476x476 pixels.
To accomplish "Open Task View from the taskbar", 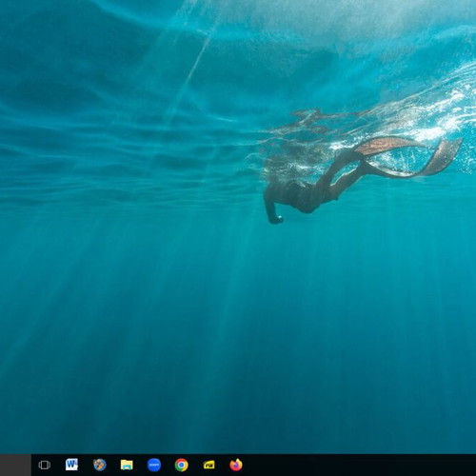I will [x=44, y=466].
